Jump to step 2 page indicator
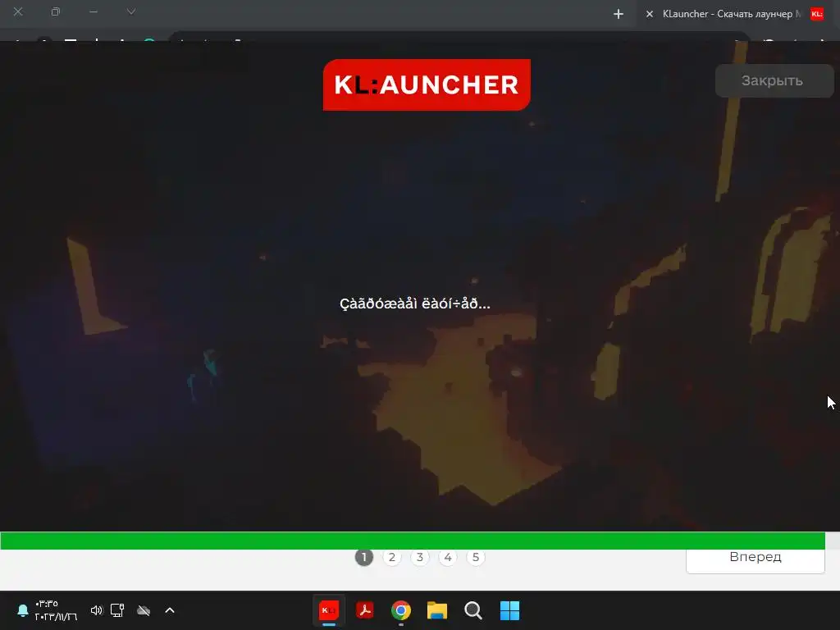 click(391, 557)
